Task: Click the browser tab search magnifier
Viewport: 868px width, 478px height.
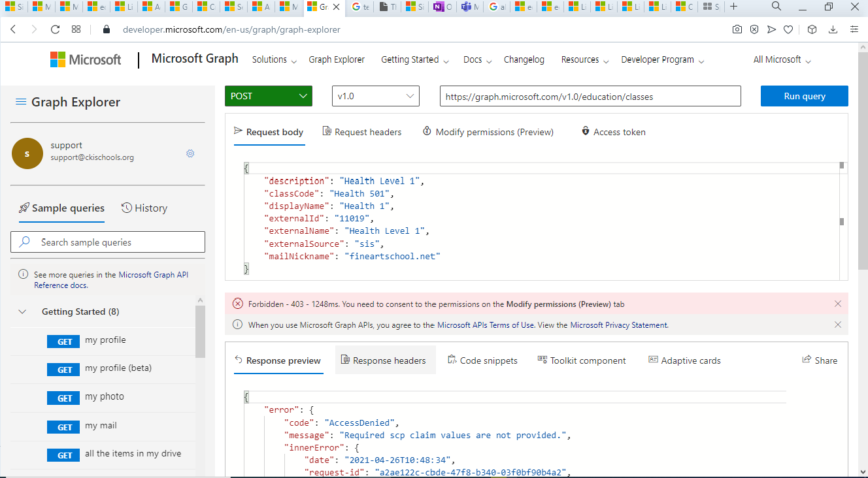Action: [776, 7]
